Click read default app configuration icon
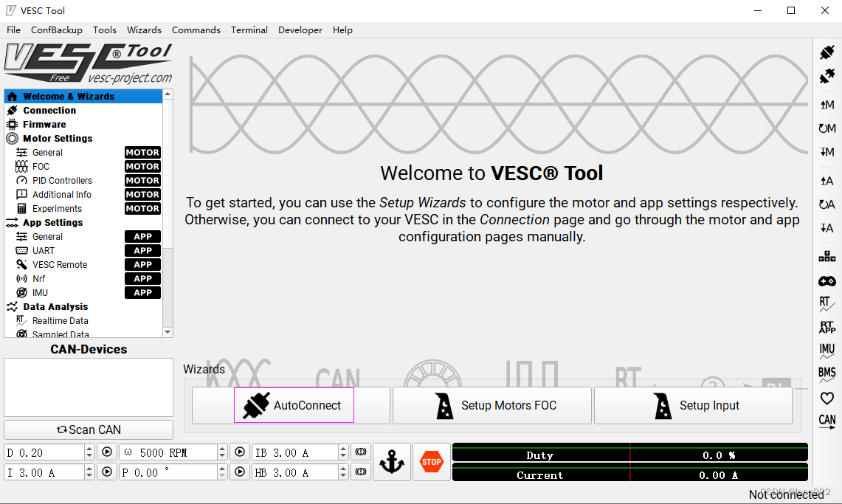 pyautogui.click(x=827, y=204)
